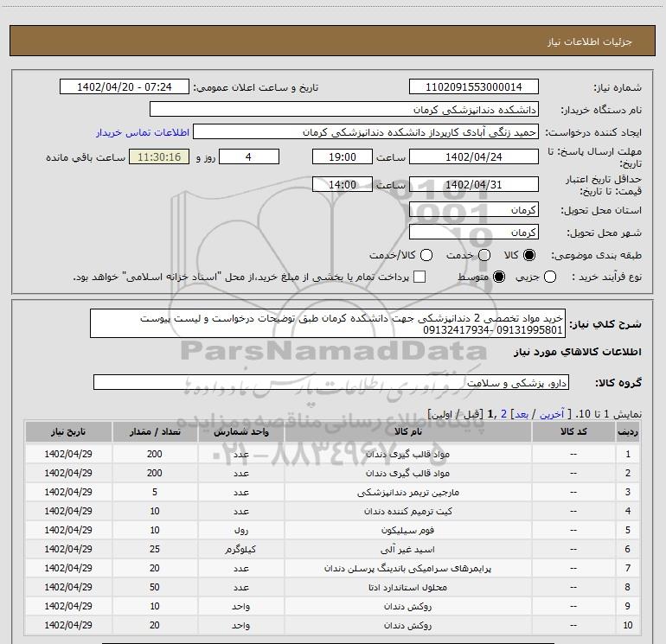The height and width of the screenshot is (644, 666).
Task: Click the date 1402/04/29 in row 10
Action: 68,625
